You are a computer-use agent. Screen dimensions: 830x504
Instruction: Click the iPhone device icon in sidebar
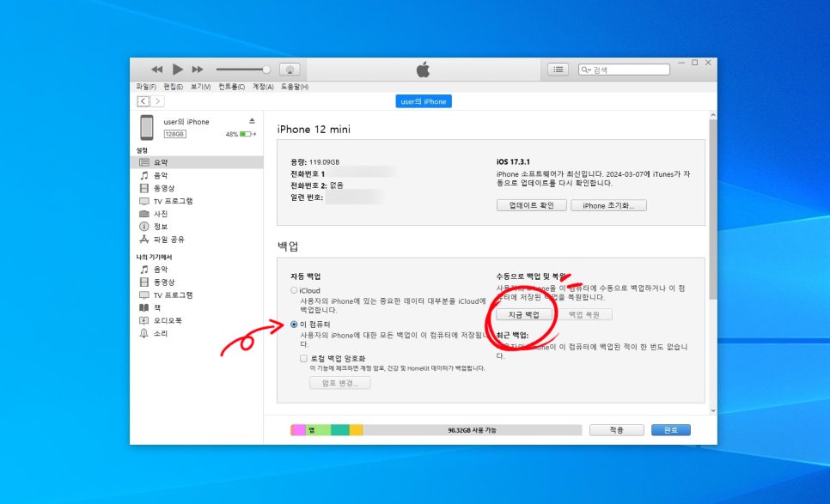(147, 127)
